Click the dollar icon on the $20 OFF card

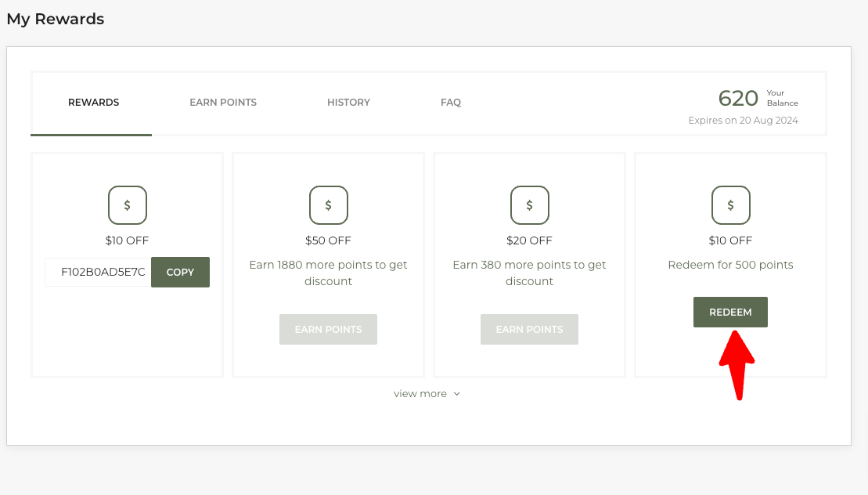pos(529,205)
